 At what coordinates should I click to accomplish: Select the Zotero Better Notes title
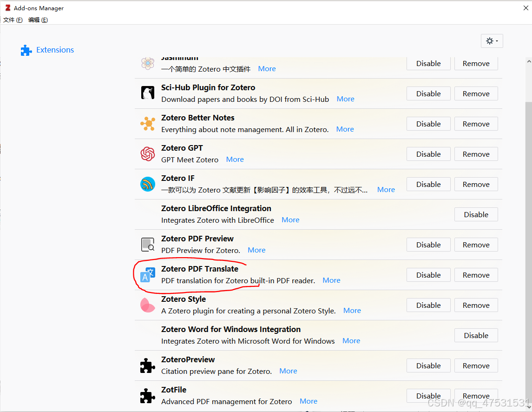point(198,118)
